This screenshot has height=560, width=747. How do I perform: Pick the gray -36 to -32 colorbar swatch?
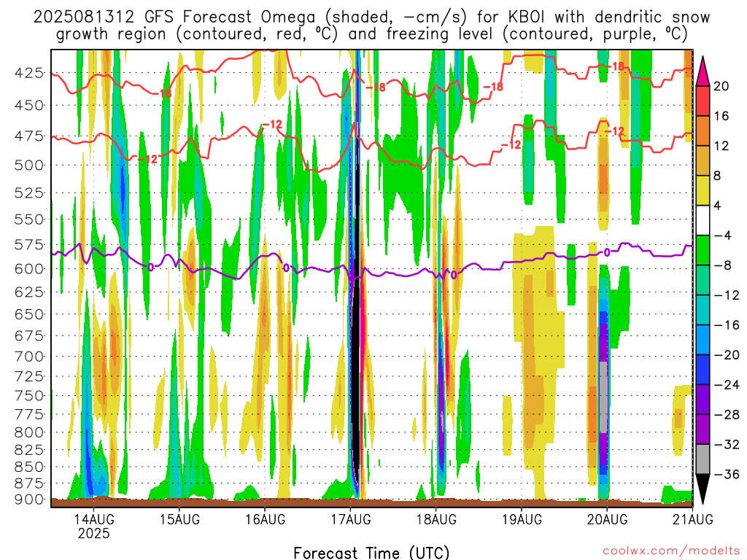[703, 459]
